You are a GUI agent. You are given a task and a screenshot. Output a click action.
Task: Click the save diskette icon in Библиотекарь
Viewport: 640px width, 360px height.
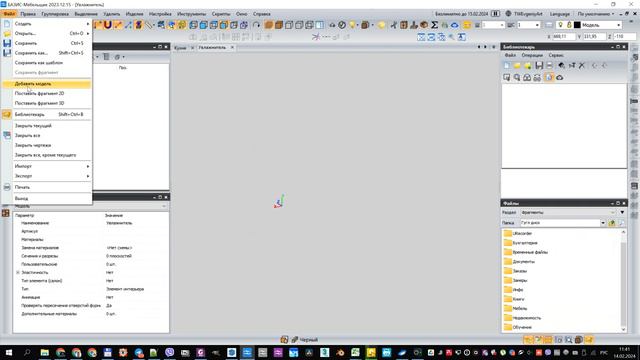pyautogui.click(x=539, y=65)
